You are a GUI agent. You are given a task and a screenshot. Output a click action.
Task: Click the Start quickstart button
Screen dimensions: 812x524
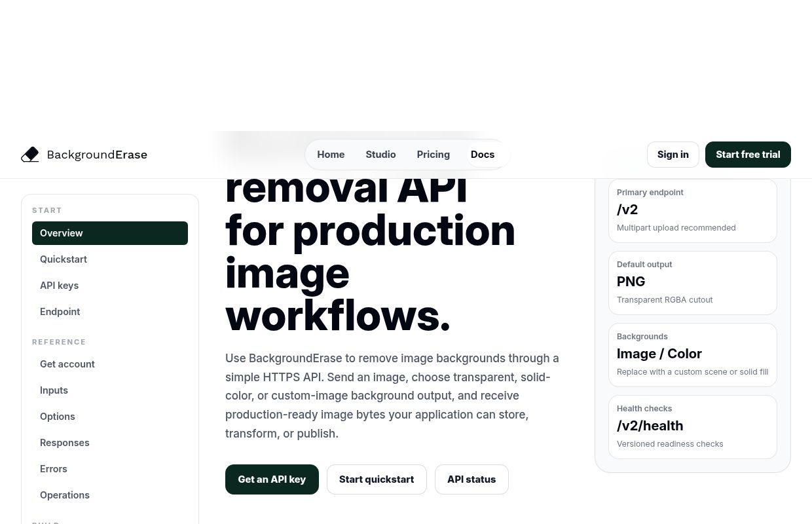377,479
